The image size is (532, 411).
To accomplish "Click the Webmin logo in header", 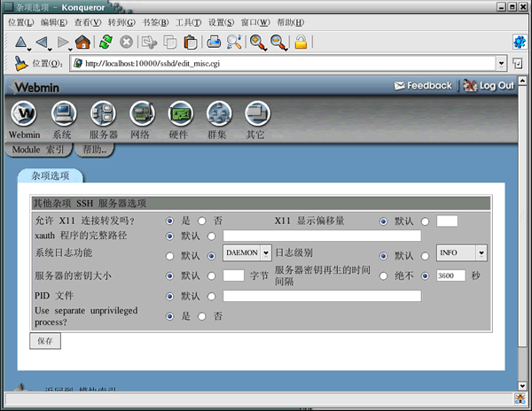I will (34, 88).
